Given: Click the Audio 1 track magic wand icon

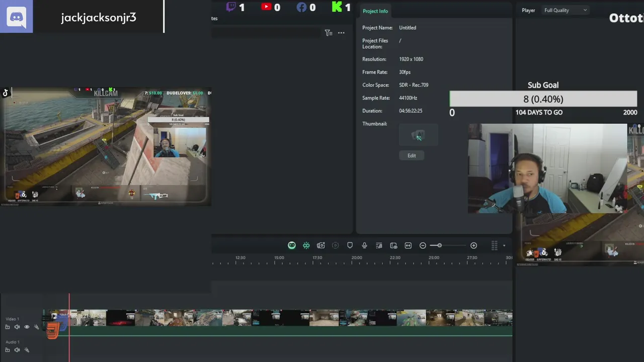Looking at the screenshot, I should tap(27, 350).
